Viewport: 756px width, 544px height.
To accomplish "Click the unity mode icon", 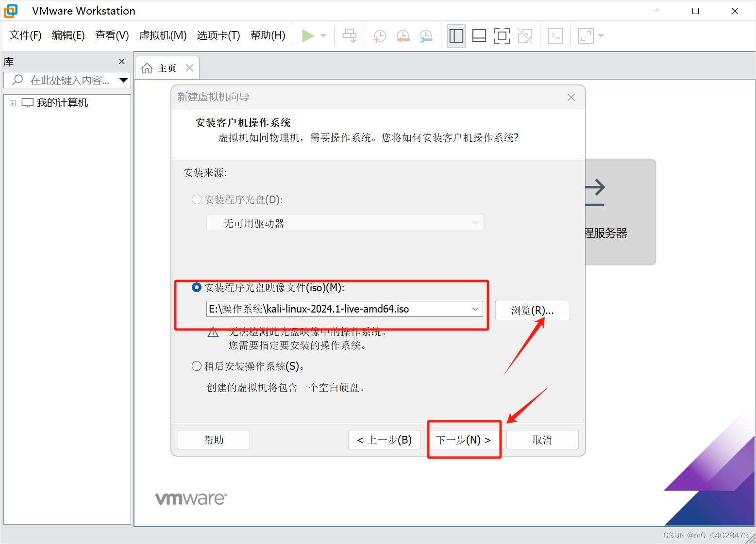I will (x=525, y=36).
